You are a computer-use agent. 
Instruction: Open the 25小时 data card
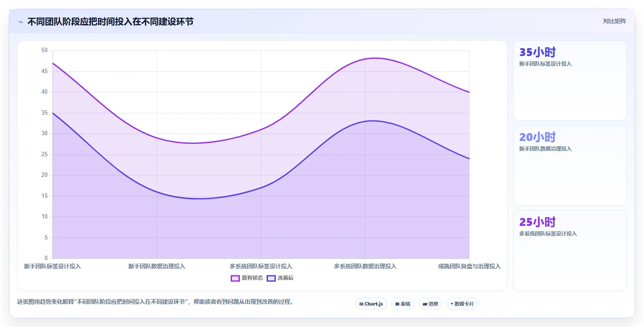(x=570, y=250)
